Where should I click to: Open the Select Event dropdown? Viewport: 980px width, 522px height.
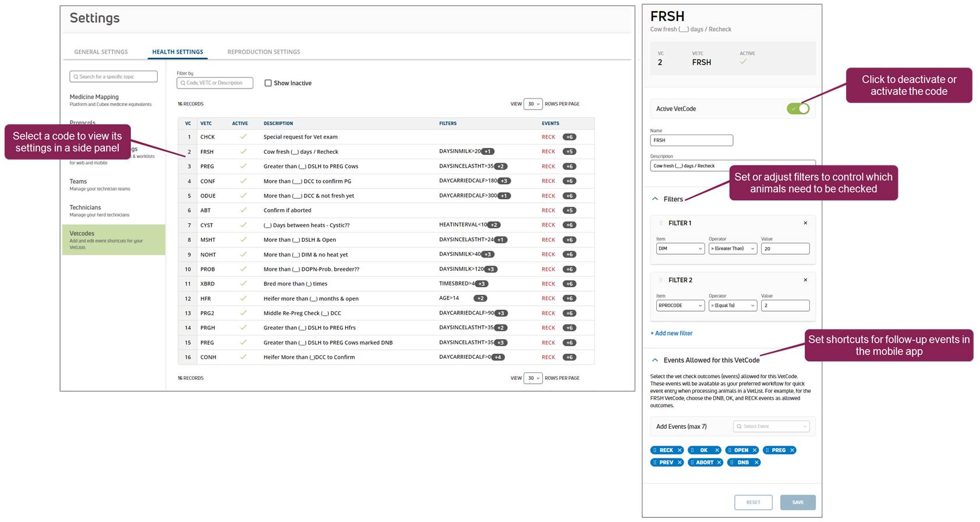coord(772,426)
